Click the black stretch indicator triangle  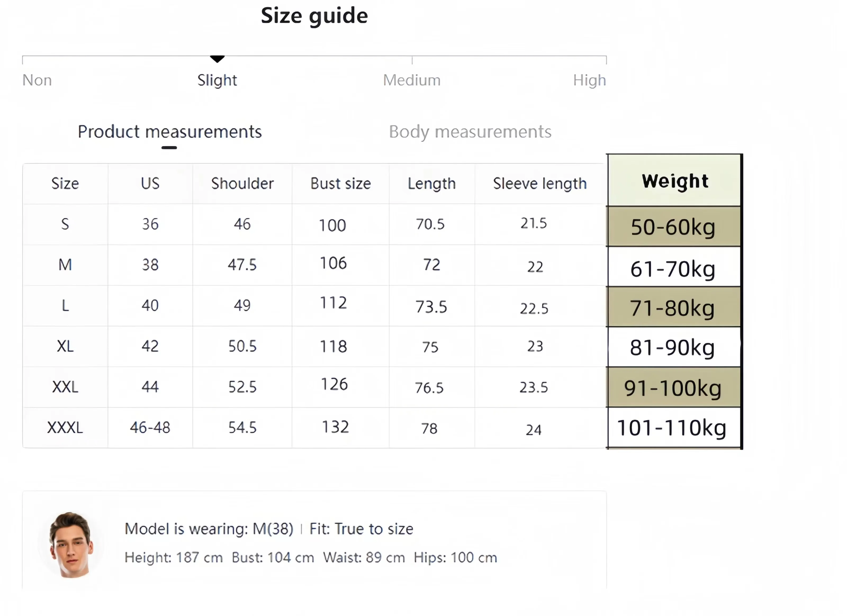(x=217, y=59)
